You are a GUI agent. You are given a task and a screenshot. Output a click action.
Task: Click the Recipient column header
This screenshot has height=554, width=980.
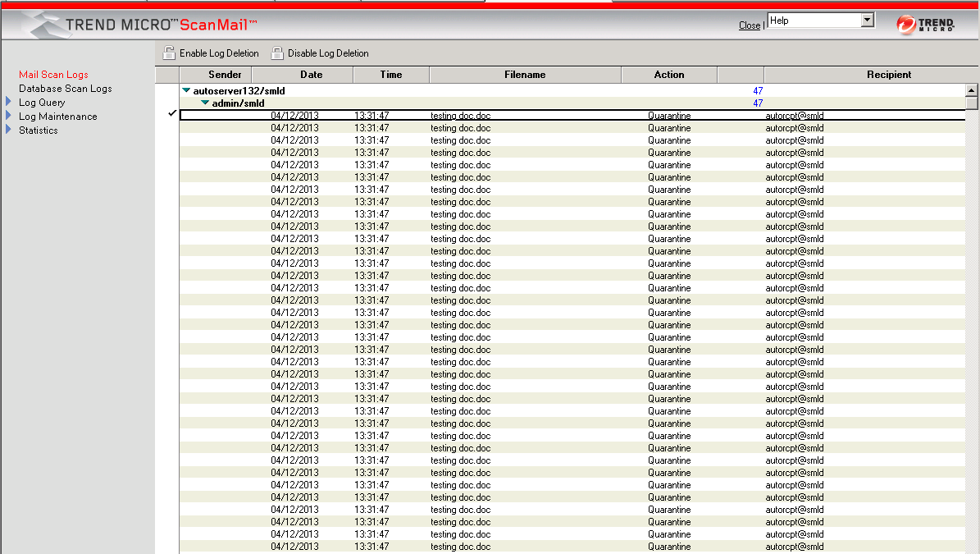(889, 75)
